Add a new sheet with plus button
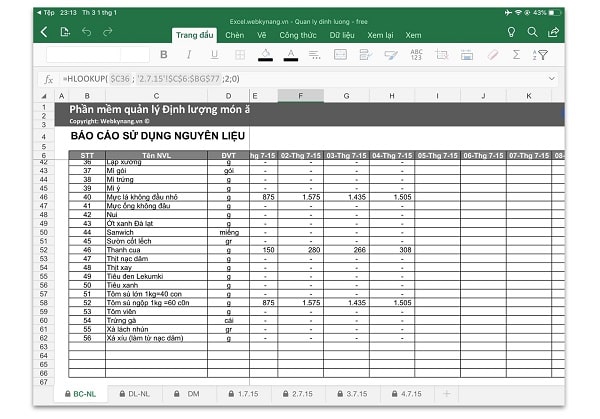Image resolution: width=600 pixels, height=419 pixels. (x=447, y=394)
